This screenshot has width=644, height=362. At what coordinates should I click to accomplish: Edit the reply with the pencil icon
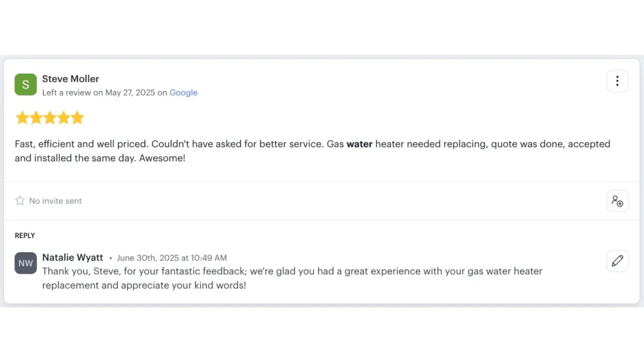[617, 261]
